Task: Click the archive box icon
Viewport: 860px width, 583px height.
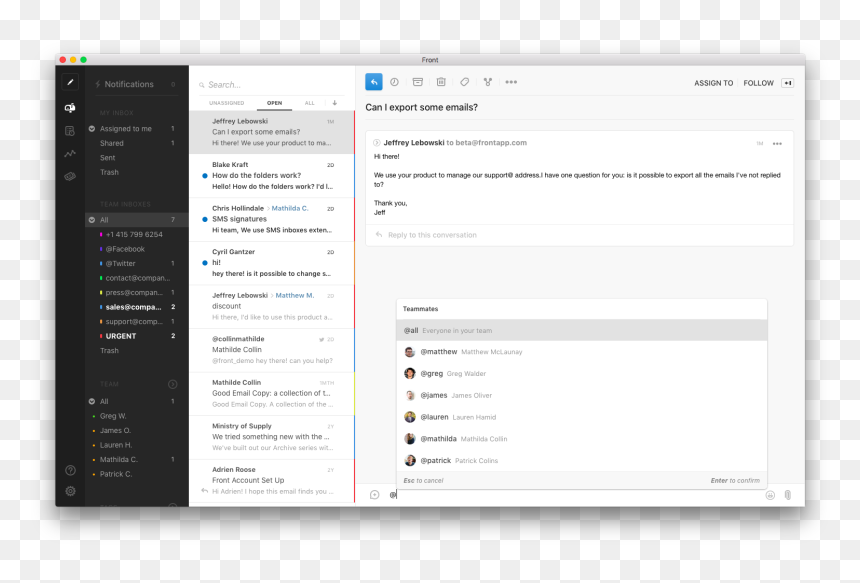Action: [417, 82]
